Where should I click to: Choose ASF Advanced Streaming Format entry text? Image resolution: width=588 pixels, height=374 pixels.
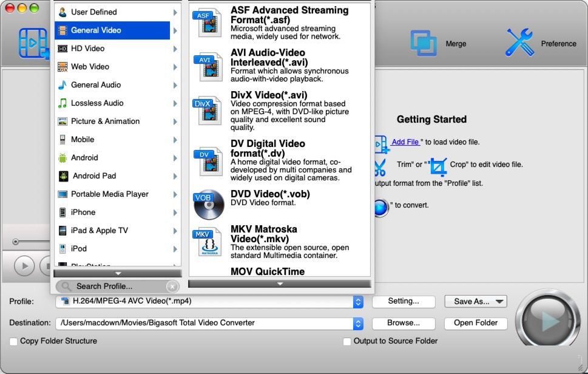[x=289, y=23]
